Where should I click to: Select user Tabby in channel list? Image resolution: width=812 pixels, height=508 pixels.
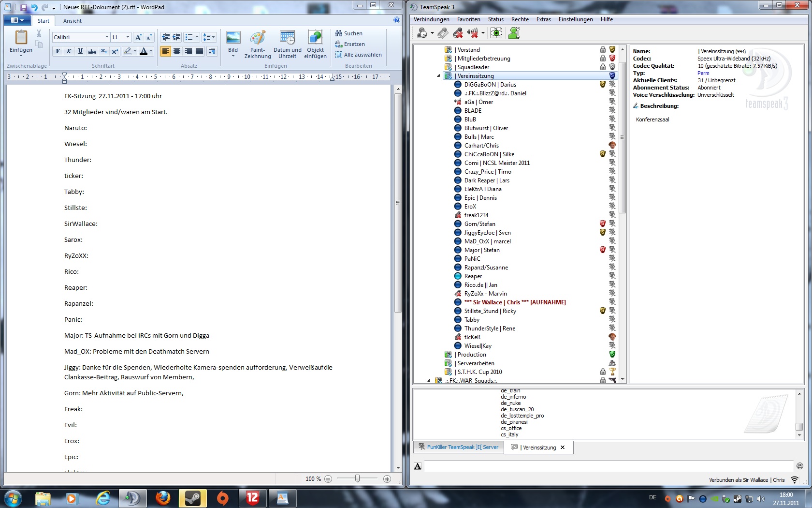[x=472, y=320]
